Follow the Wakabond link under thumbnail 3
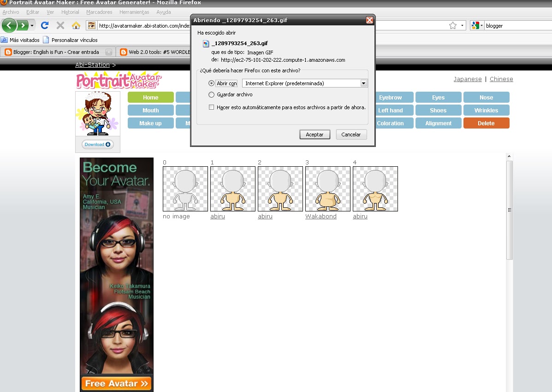Viewport: 552px width, 392px height. click(x=321, y=216)
